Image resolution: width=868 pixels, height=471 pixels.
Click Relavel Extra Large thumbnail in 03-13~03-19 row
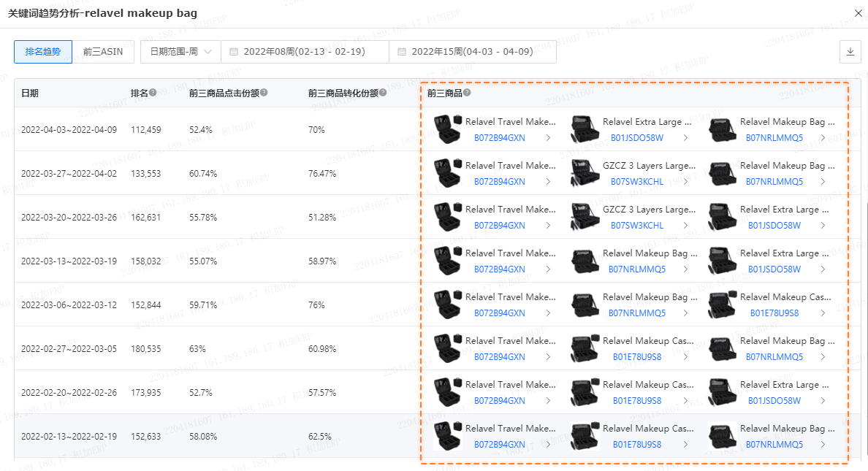coord(722,260)
